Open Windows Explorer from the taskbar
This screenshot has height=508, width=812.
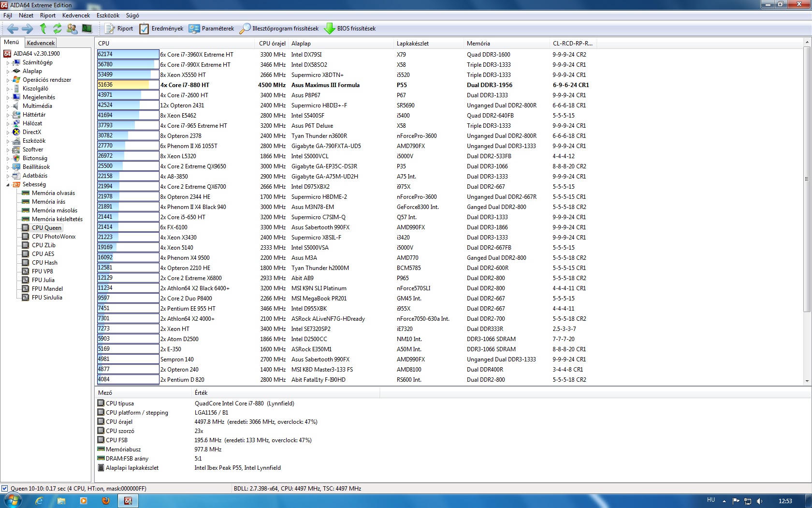(x=61, y=501)
